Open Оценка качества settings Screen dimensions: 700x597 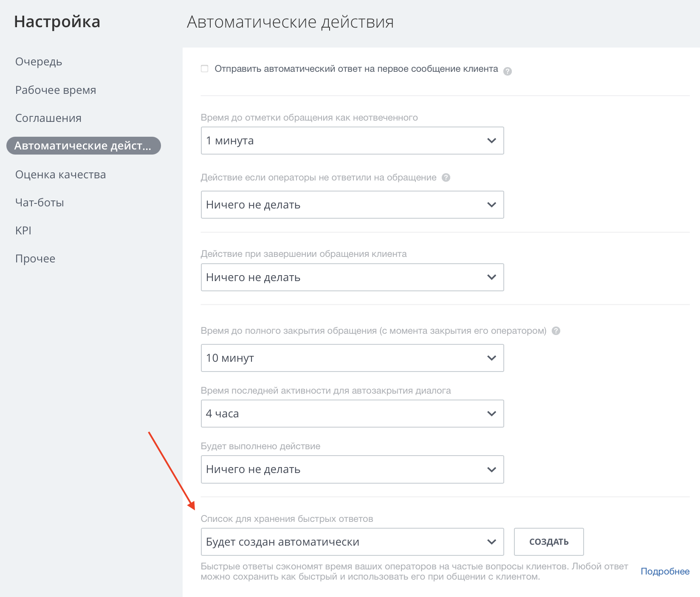pos(61,175)
